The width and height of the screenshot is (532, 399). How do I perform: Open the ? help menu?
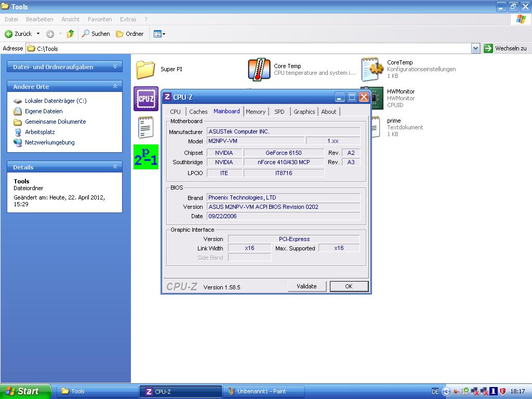point(146,19)
